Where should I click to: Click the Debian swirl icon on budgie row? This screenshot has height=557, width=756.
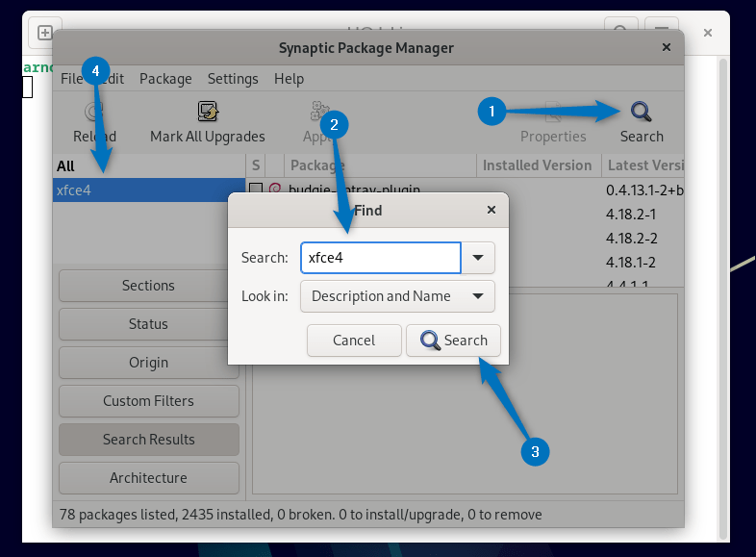point(275,189)
